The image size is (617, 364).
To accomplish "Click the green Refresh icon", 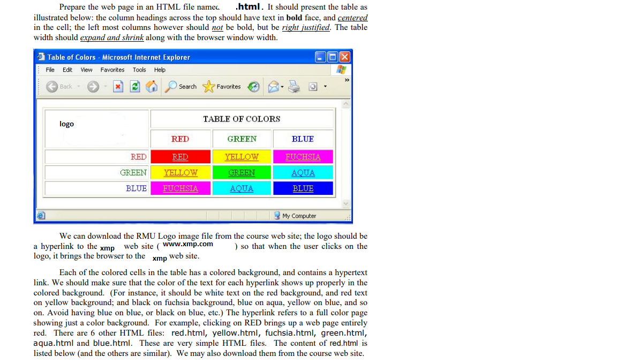I will pyautogui.click(x=134, y=86).
